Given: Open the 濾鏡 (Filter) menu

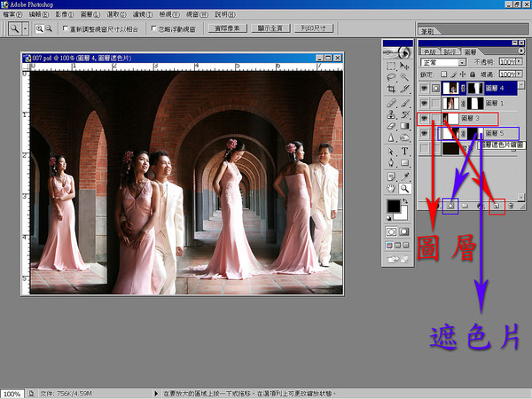Looking at the screenshot, I should click(143, 14).
